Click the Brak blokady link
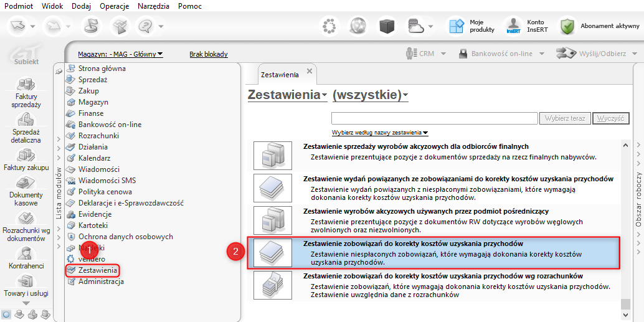This screenshot has width=644, height=322. [209, 54]
